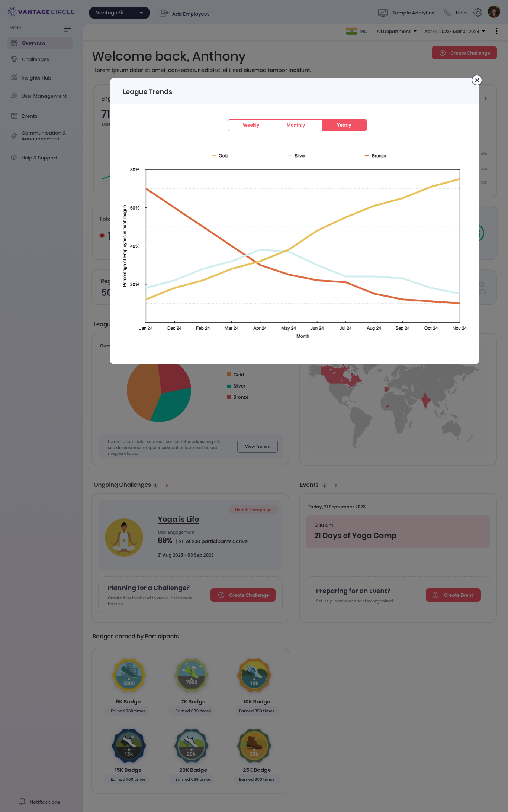Click the Sample Analytics icon
Screen dimensions: 508x812
tap(383, 13)
